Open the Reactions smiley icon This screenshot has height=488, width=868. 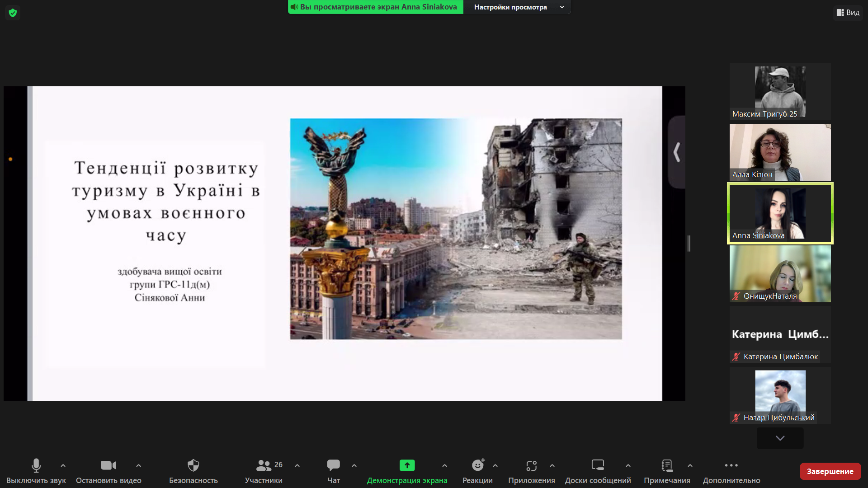click(x=477, y=465)
